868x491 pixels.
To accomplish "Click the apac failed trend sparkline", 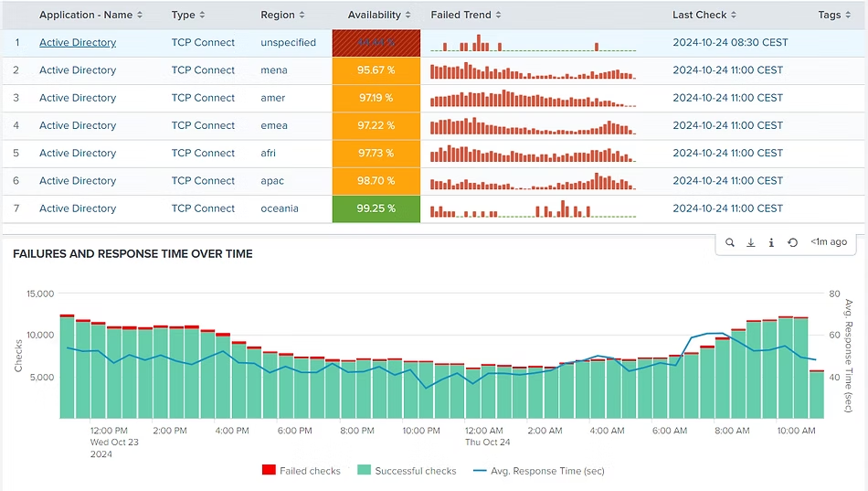I will (533, 181).
